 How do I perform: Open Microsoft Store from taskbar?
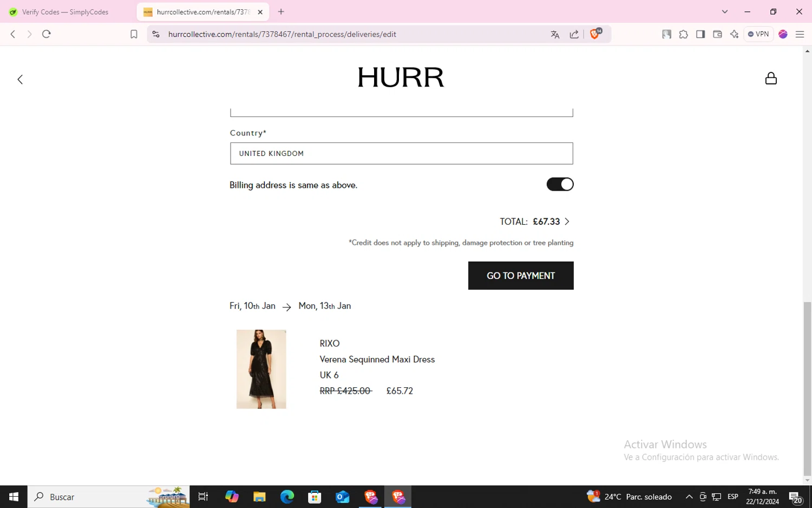pos(315,497)
